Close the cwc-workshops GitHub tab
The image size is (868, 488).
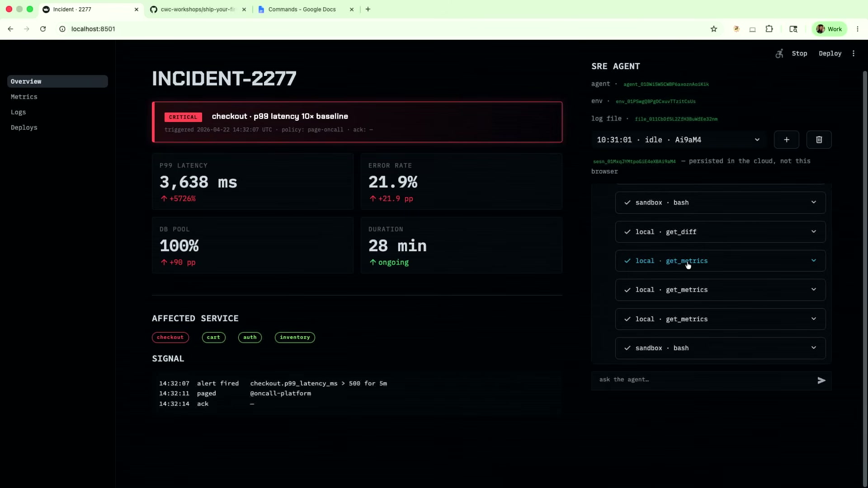(244, 9)
